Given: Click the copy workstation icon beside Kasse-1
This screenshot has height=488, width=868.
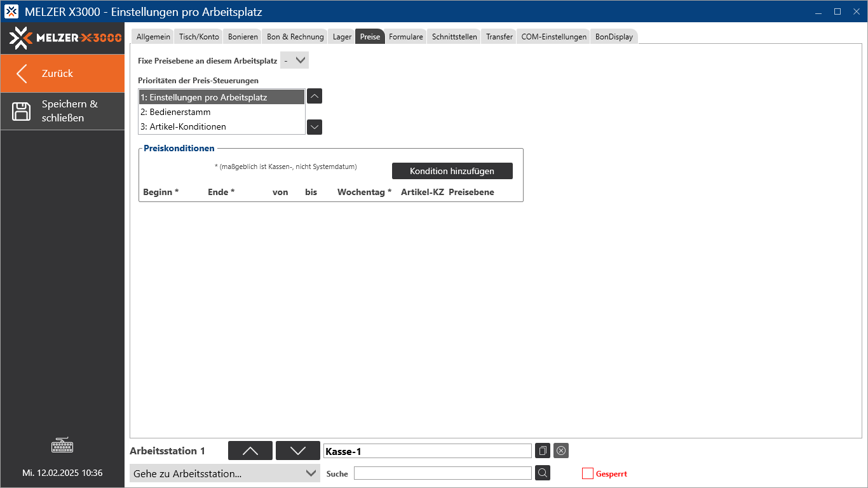Looking at the screenshot, I should coord(542,451).
